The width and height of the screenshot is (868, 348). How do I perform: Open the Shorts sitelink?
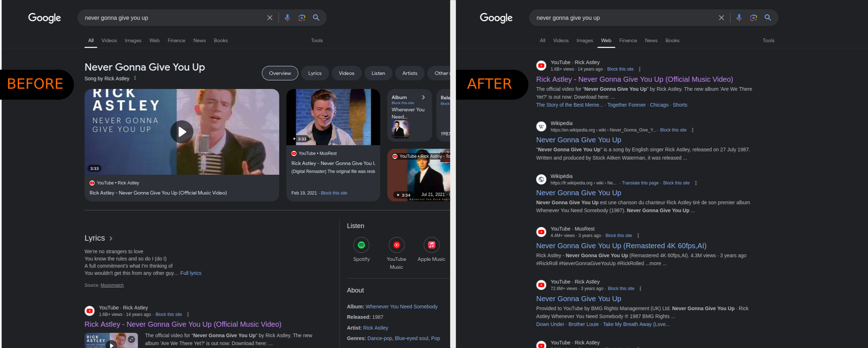point(680,105)
